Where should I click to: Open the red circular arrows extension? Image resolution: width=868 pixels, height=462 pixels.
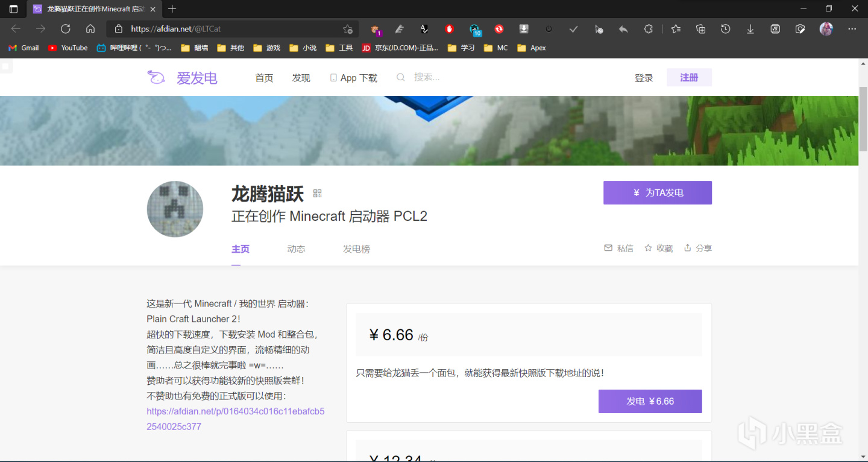[x=499, y=28]
